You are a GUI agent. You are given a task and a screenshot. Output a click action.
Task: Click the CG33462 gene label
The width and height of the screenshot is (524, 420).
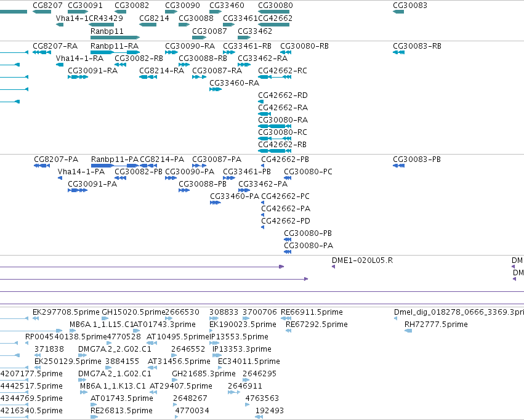(255, 31)
